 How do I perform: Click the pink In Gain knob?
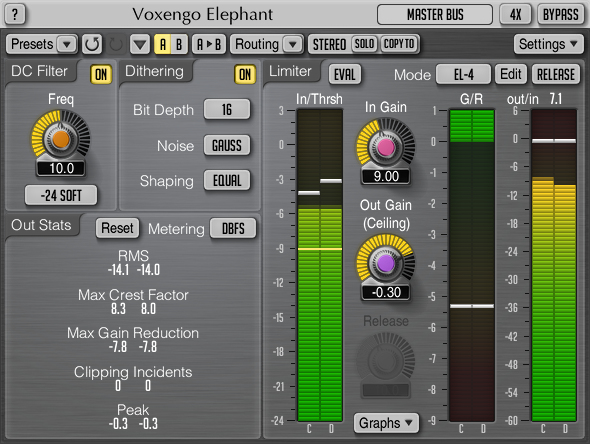(386, 147)
